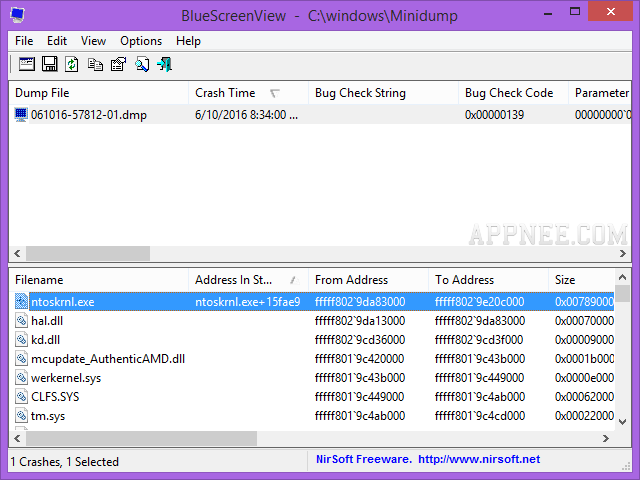Sort by the Size column header
Image resolution: width=640 pixels, height=480 pixels.
[581, 280]
